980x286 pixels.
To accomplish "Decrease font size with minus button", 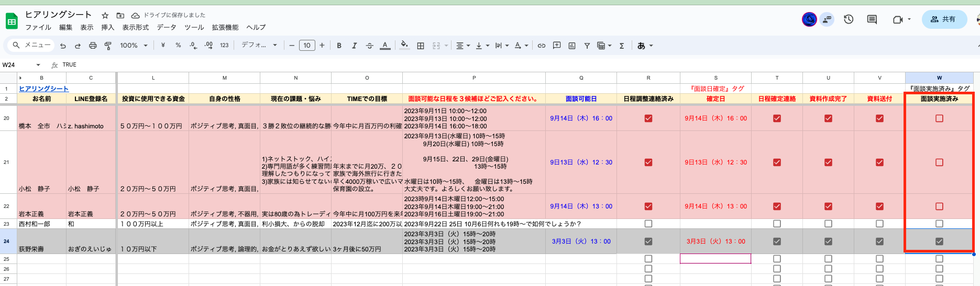I will [292, 46].
